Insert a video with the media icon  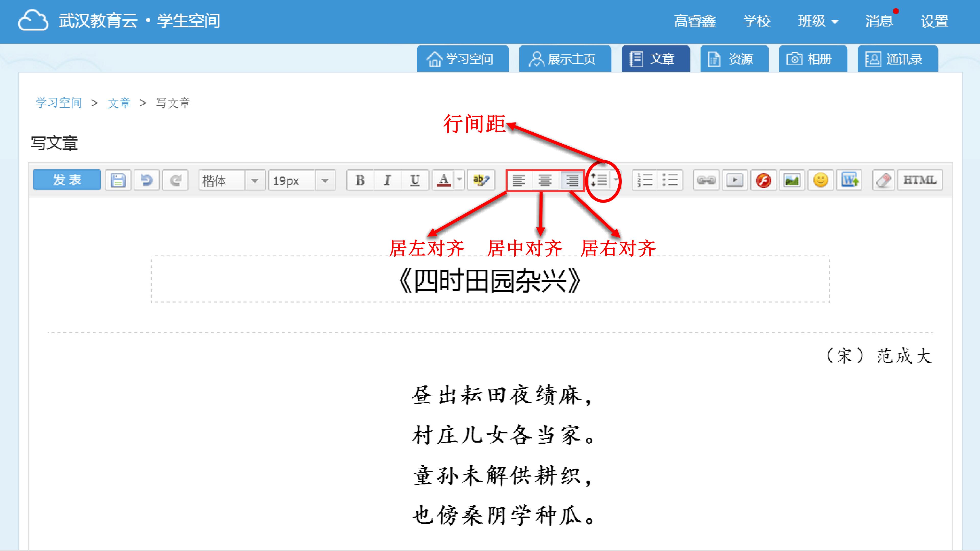tap(735, 180)
